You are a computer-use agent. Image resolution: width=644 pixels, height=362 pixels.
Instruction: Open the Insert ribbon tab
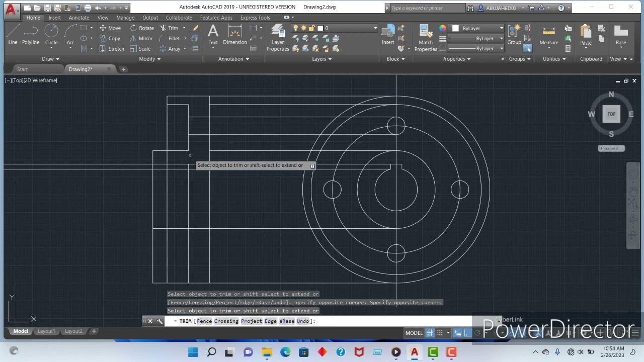[54, 18]
